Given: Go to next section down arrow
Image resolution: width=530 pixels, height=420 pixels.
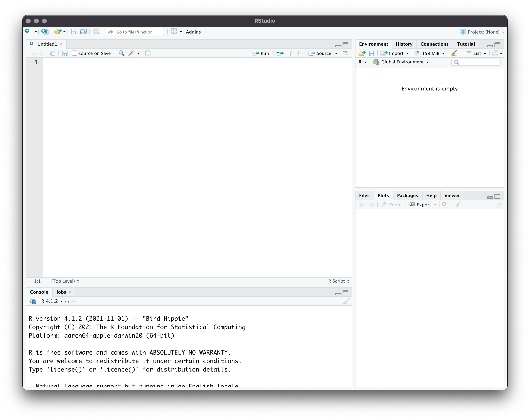Looking at the screenshot, I should (299, 53).
